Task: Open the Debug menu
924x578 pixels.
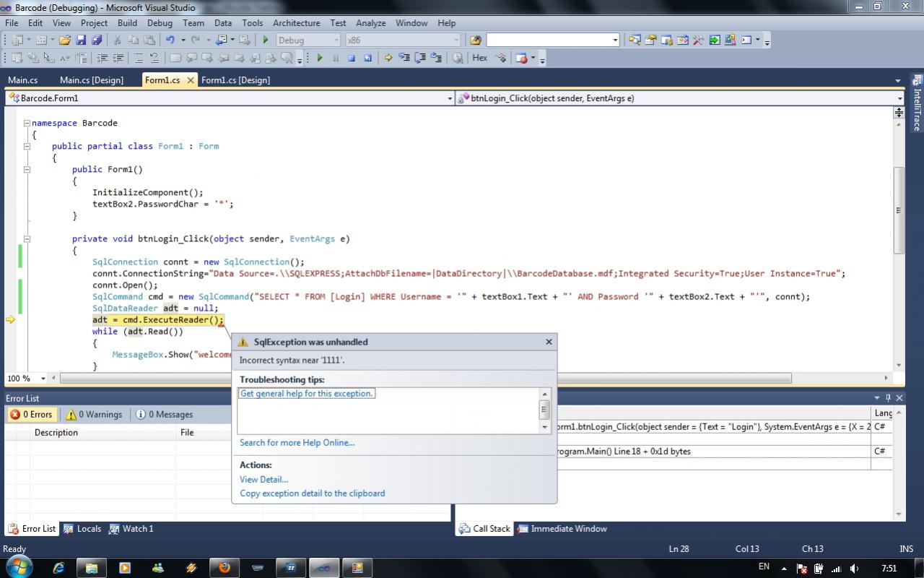Action: tap(160, 23)
